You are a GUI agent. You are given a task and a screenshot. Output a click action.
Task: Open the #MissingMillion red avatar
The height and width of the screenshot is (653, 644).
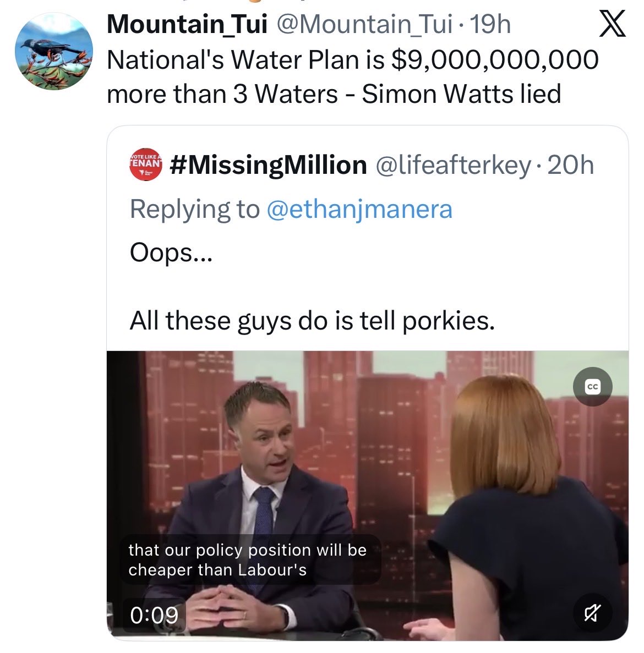tap(146, 164)
